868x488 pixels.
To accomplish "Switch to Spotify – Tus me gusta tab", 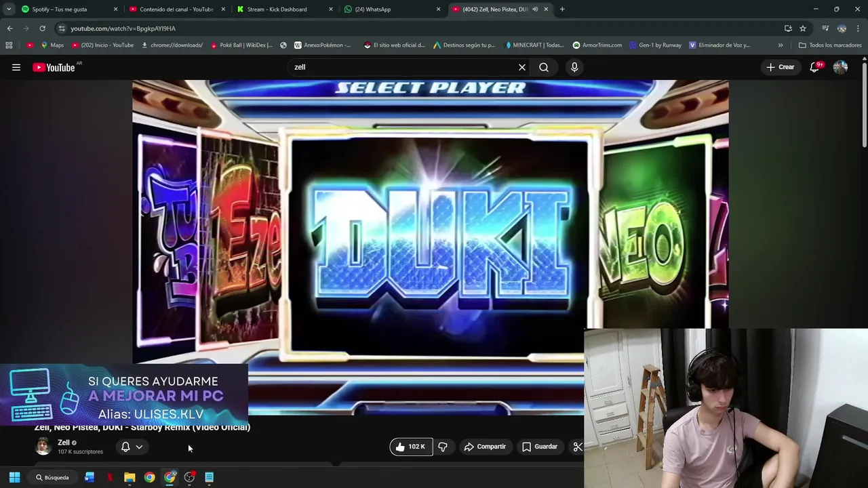I will (68, 9).
